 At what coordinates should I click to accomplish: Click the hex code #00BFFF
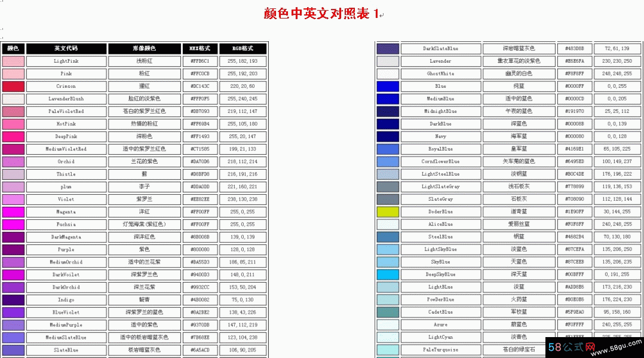pyautogui.click(x=575, y=274)
